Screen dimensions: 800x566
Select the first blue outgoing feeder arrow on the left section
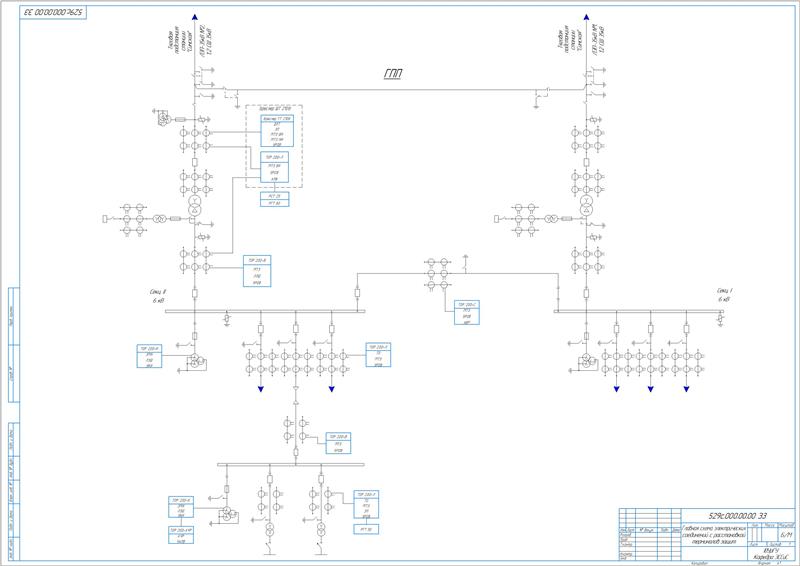coord(261,389)
